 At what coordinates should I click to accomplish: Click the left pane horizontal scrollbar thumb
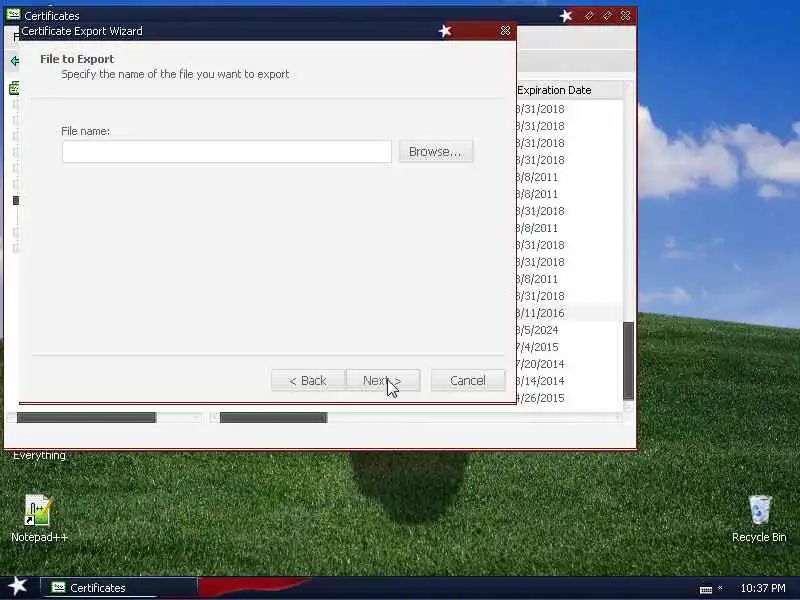tap(86, 418)
